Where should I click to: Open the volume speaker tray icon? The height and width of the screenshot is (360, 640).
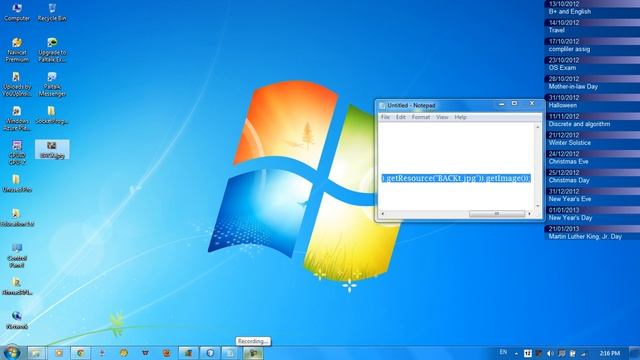click(550, 353)
